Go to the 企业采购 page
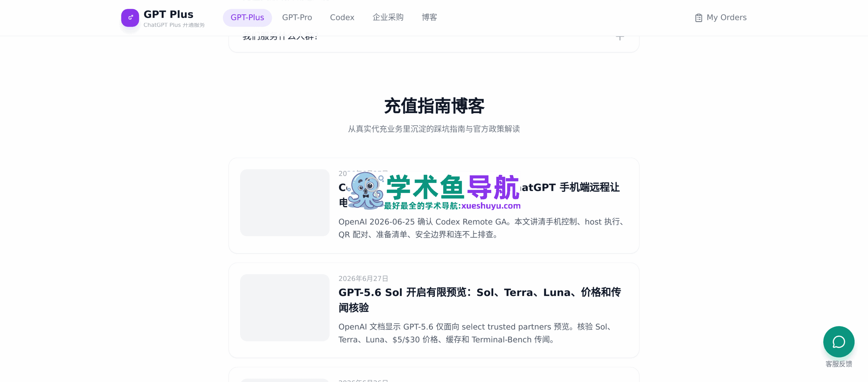Viewport: 868px width, 382px height. (388, 18)
